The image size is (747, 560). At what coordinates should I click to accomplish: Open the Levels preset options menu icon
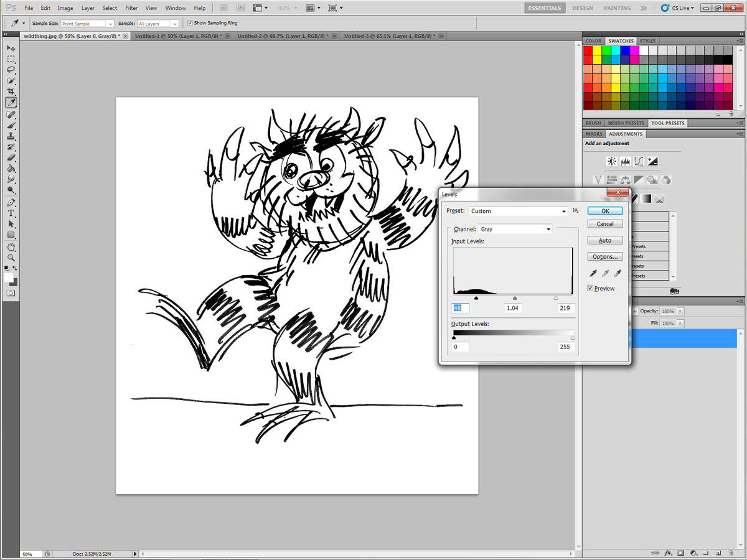pos(576,211)
